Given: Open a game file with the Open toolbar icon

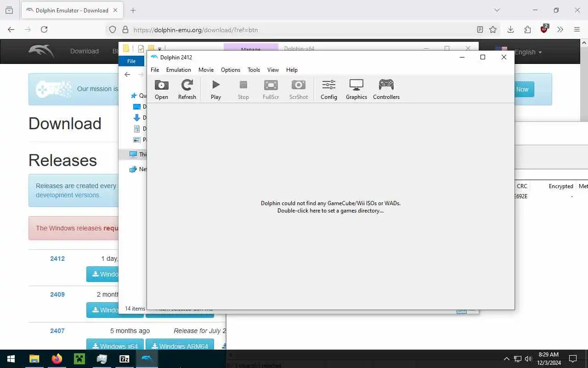Looking at the screenshot, I should point(161,89).
